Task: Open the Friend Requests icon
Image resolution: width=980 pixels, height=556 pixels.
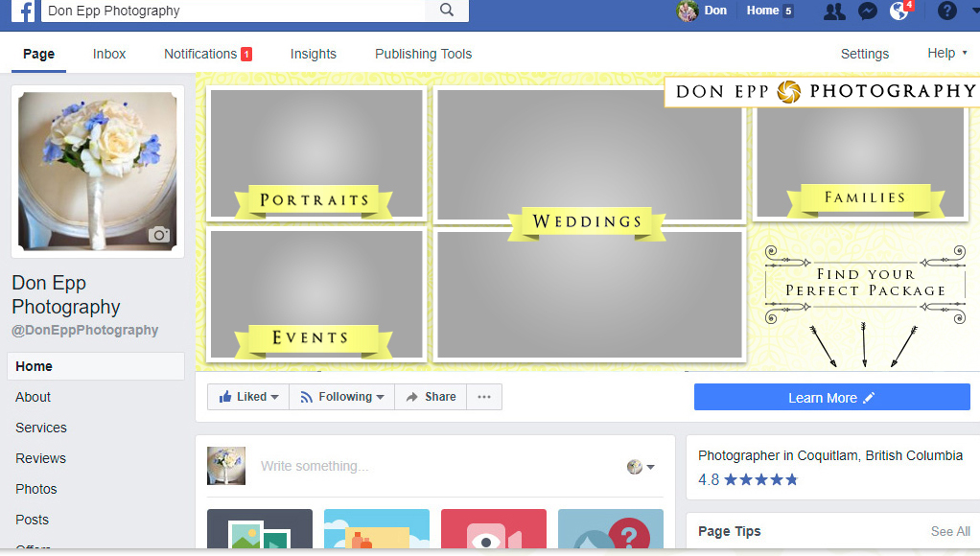Action: pos(834,11)
